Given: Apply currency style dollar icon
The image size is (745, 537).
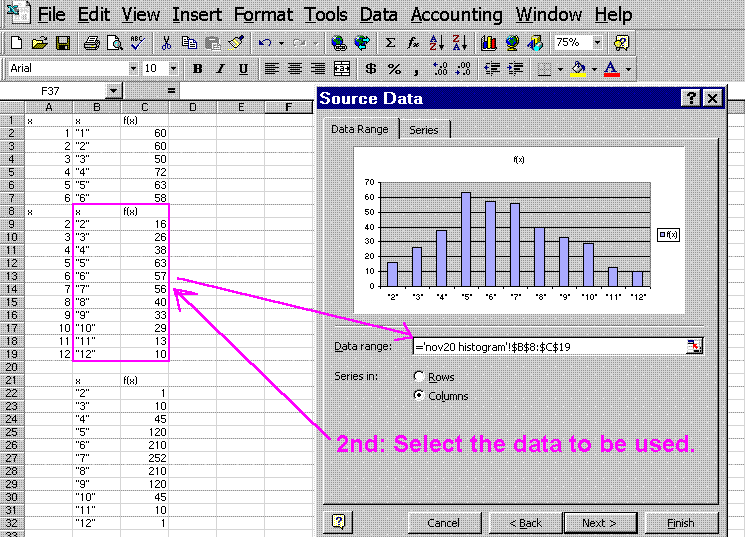Looking at the screenshot, I should tap(370, 69).
